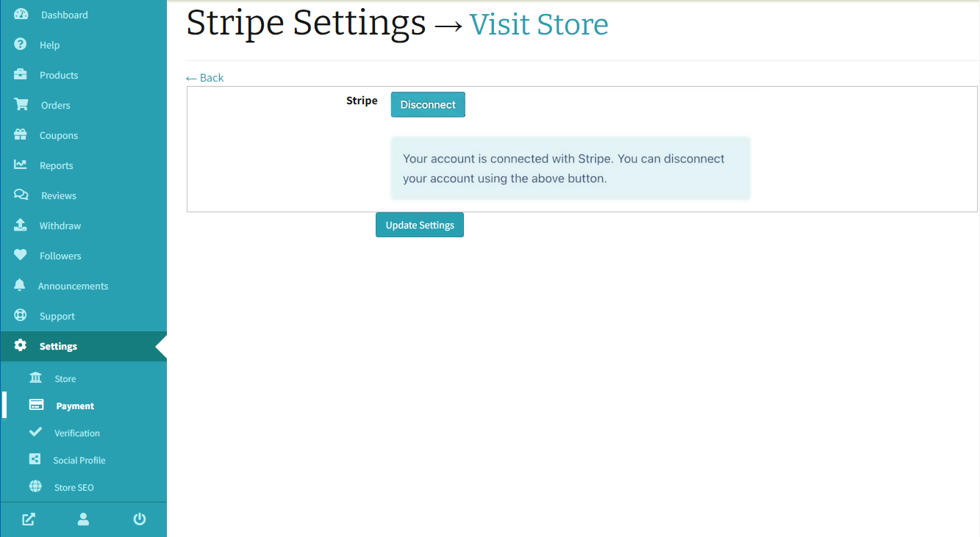Image resolution: width=980 pixels, height=537 pixels.
Task: Open the Social Profile submenu item
Action: point(79,461)
